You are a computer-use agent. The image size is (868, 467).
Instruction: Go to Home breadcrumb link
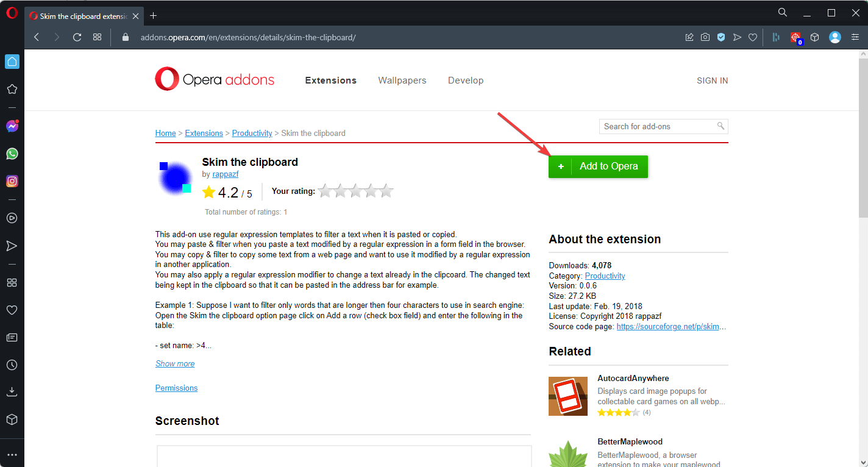click(x=166, y=133)
